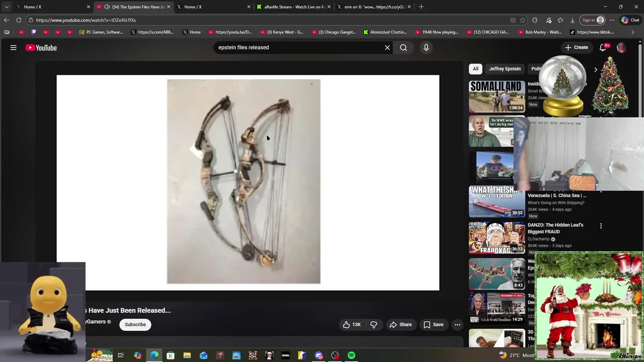Screen dimensions: 644x362
Task: Subscribe to the channel
Action: [135, 325]
